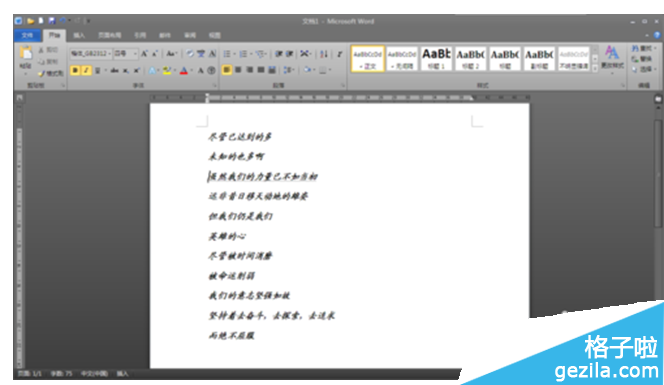The image size is (664, 385).
Task: Expand the multilevel list dropdown
Action: tap(266, 54)
